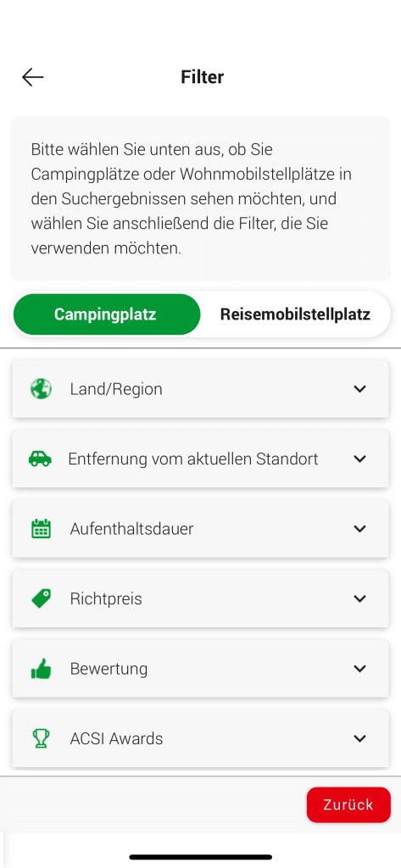
Task: Click the calendar icon for Aufenthaltsdauer
Action: [41, 529]
